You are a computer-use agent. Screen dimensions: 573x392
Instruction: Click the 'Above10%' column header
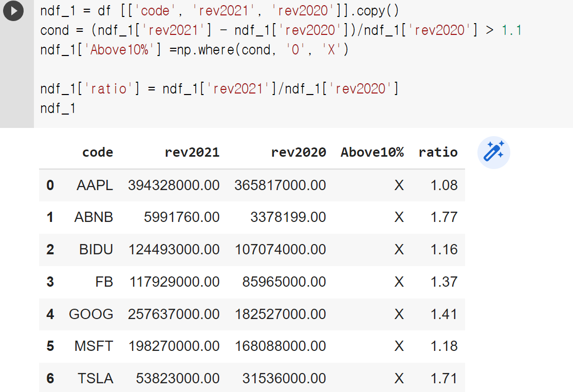pos(372,152)
